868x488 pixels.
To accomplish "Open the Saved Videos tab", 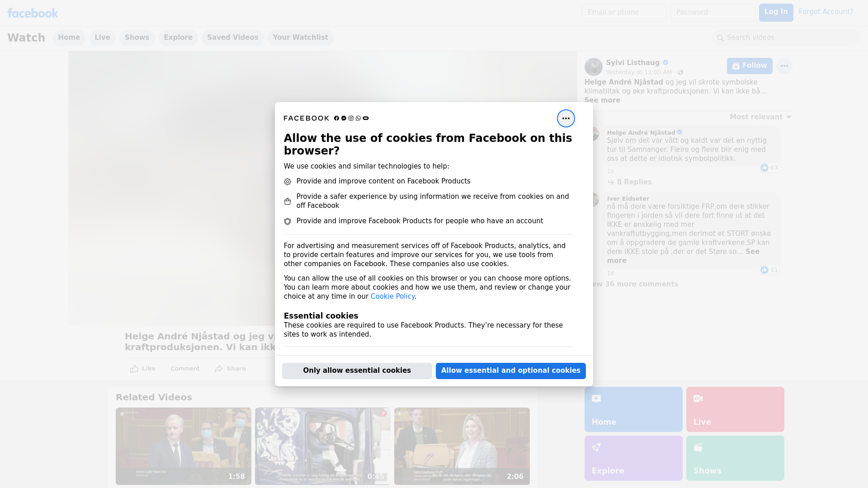I will tap(233, 38).
